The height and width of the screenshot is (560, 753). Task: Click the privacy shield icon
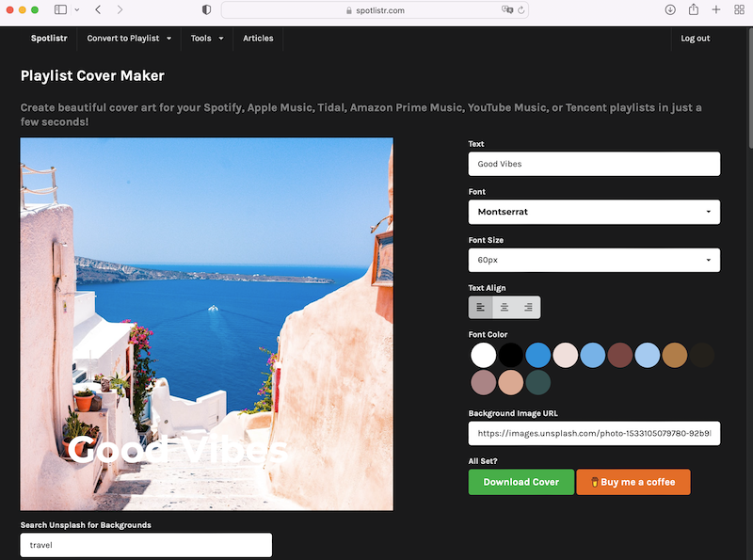[207, 9]
